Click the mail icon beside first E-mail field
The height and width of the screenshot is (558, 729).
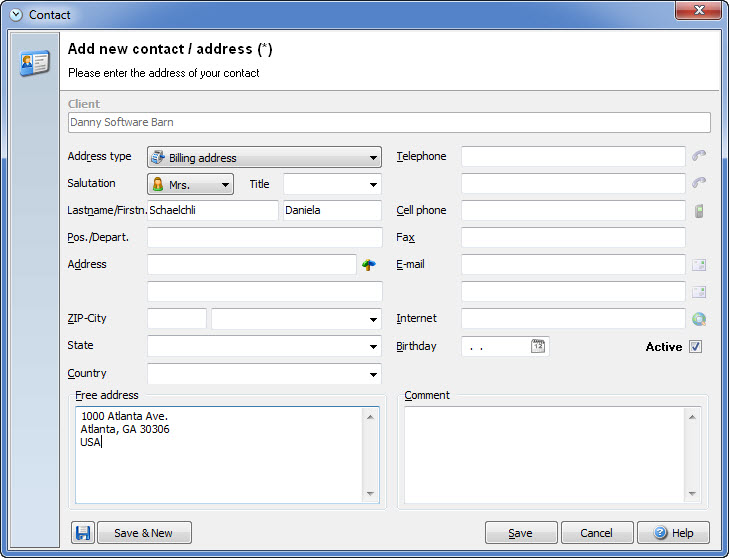[699, 265]
